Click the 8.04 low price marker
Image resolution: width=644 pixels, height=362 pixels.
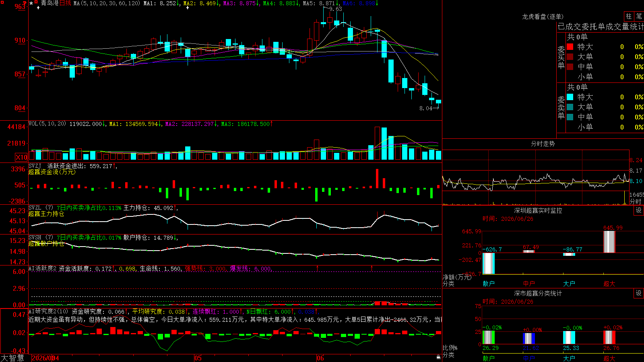point(425,108)
